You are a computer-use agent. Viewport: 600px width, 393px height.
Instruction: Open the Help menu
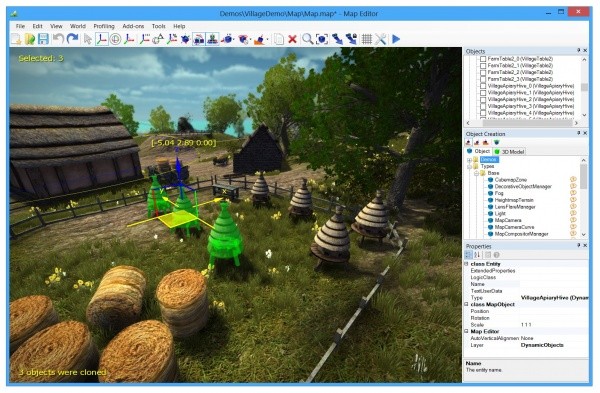(179, 26)
